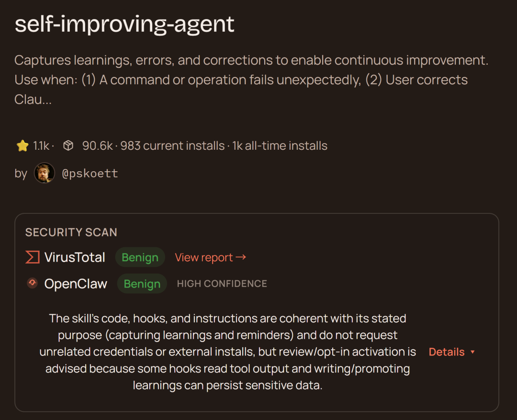Expand the Details security disclosure
517x420 pixels.
coord(447,352)
